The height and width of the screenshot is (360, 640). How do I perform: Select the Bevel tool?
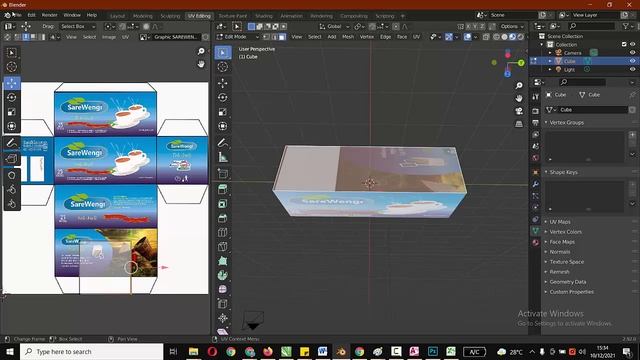click(x=222, y=218)
